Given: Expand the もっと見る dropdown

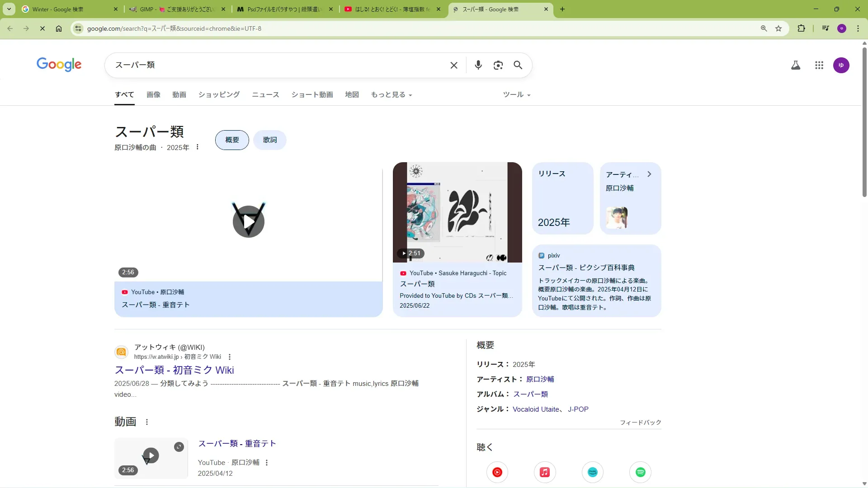Looking at the screenshot, I should [391, 94].
